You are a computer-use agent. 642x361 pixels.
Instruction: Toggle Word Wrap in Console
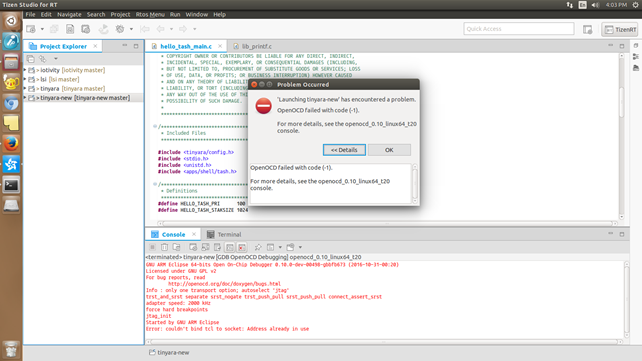(217, 247)
